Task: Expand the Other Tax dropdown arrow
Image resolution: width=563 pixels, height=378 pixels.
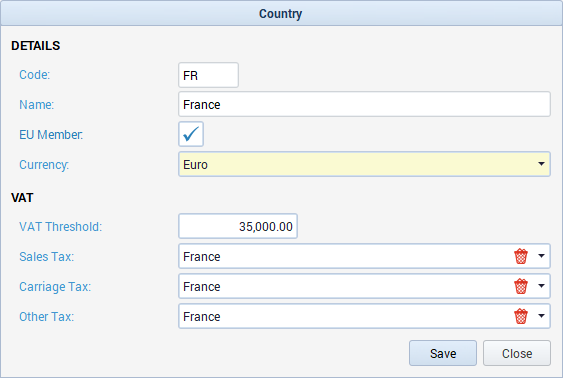Action: [x=541, y=316]
